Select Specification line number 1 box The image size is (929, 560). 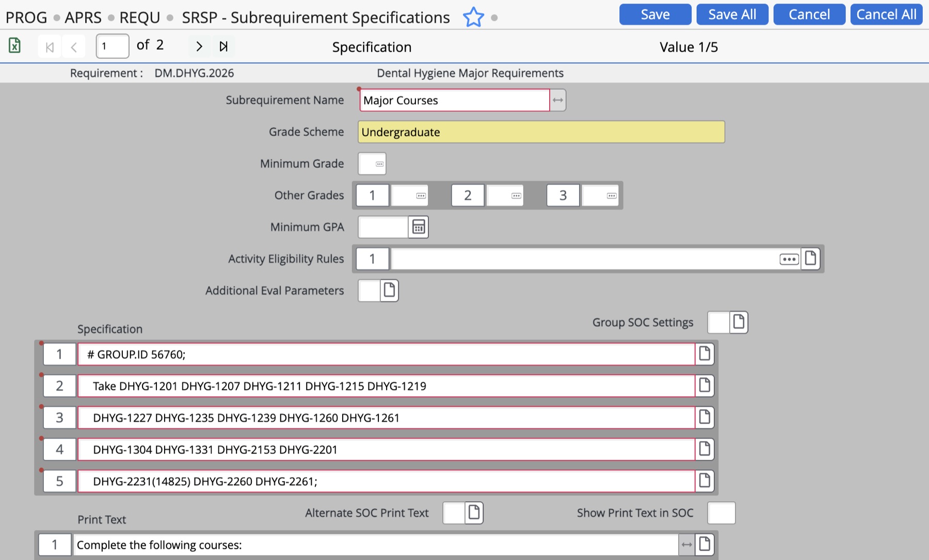point(59,354)
